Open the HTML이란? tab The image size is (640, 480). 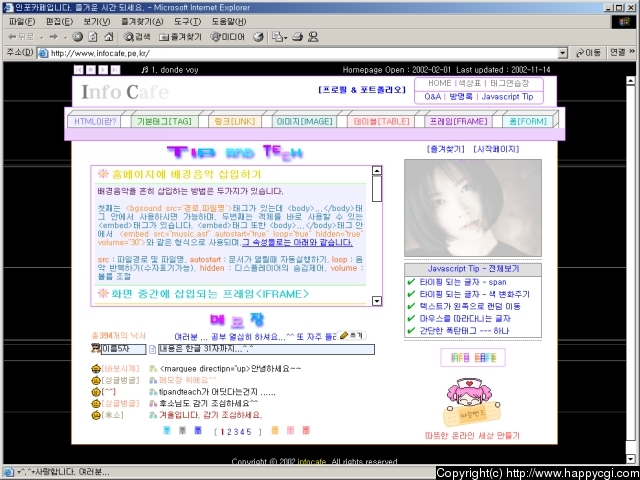pyautogui.click(x=95, y=122)
